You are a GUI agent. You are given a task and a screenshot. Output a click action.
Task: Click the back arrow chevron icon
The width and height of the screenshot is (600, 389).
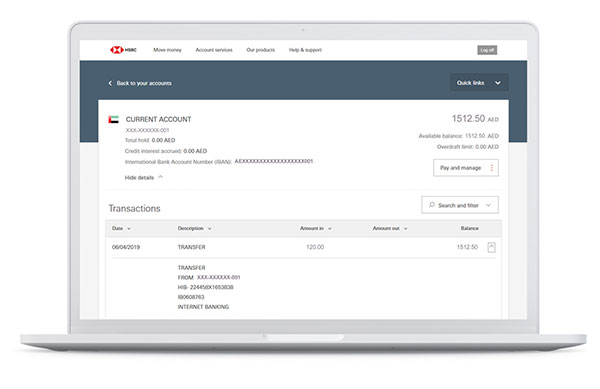(110, 83)
